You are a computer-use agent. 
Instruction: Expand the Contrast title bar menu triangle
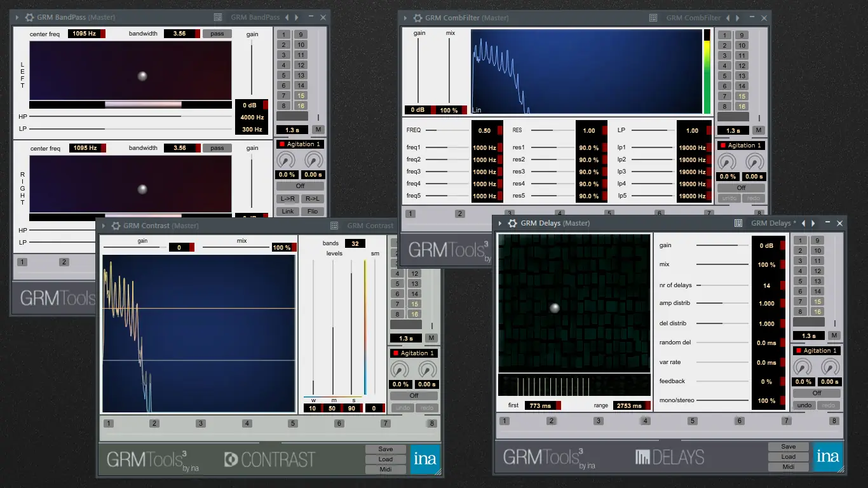pyautogui.click(x=104, y=226)
